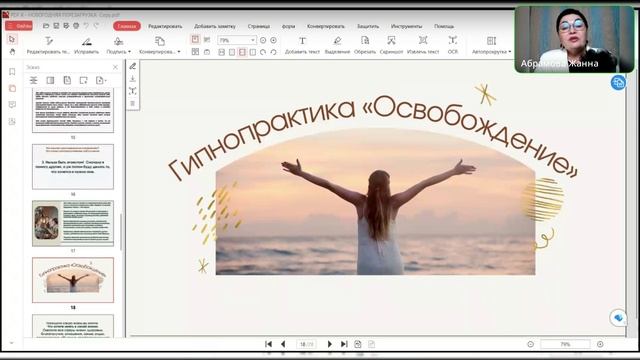The image size is (640, 360).
Task: Go to first page button
Action: pos(268,344)
